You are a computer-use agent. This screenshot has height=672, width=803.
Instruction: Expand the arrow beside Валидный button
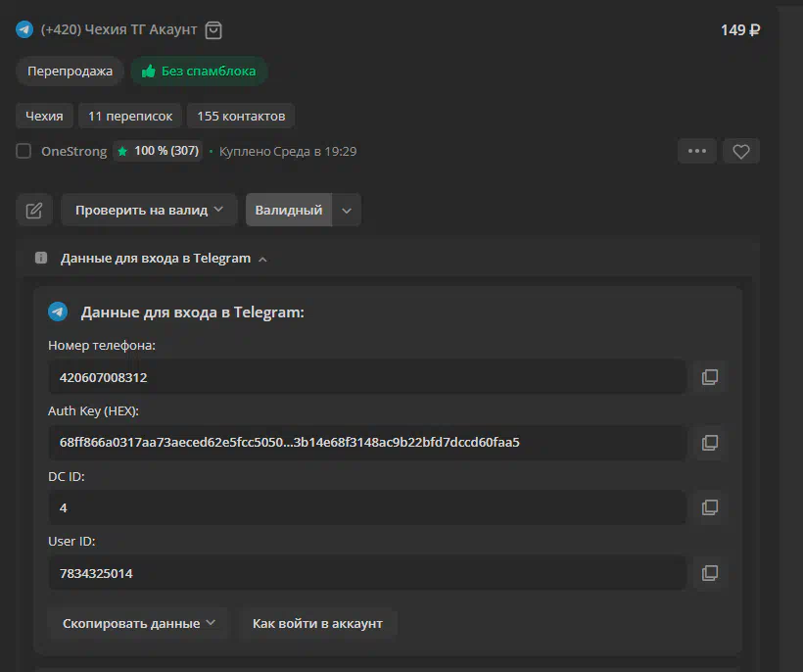click(347, 210)
